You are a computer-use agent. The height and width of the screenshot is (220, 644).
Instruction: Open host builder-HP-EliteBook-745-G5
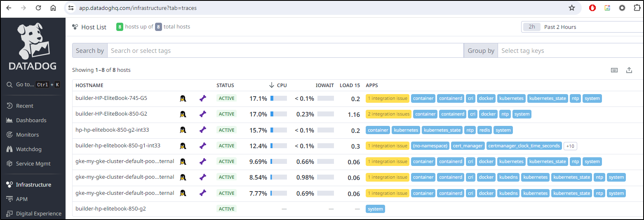[x=111, y=98]
